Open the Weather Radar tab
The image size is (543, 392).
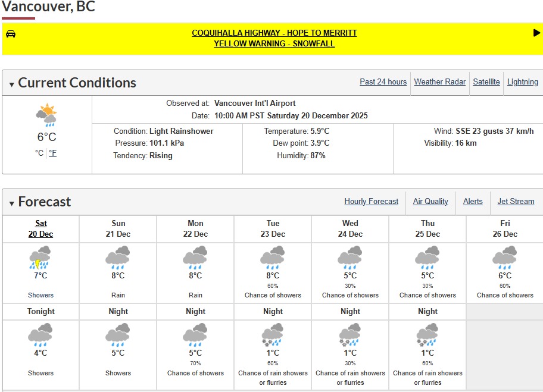[x=439, y=82]
